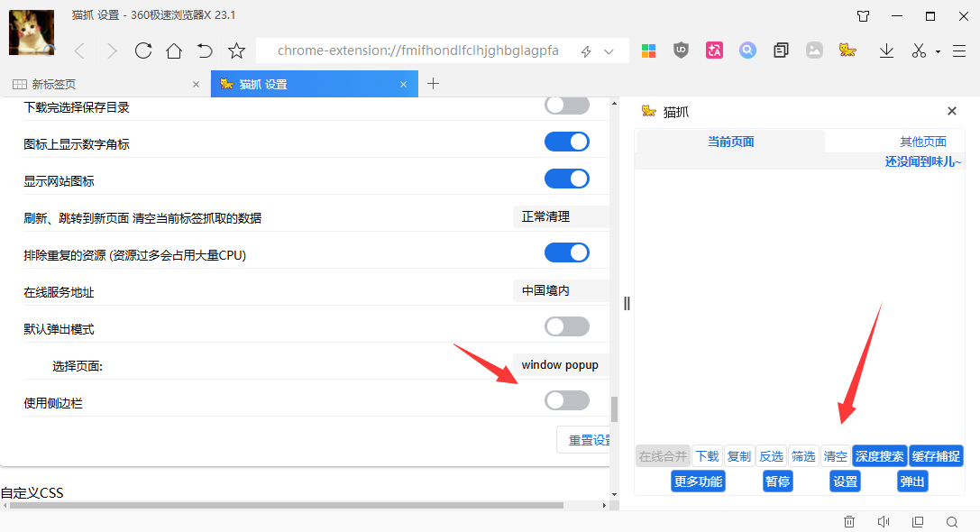Click the trash icon in status bar
This screenshot has width=980, height=532.
click(x=848, y=521)
